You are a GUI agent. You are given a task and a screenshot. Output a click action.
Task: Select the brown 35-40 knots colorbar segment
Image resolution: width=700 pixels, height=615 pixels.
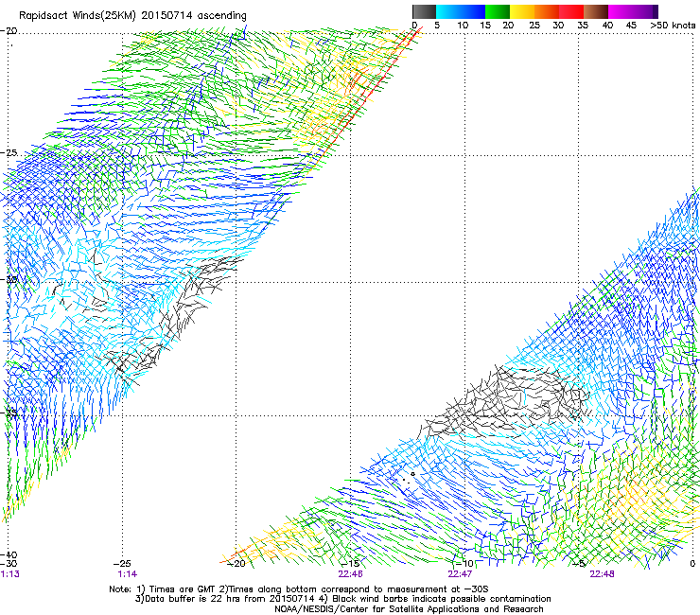pyautogui.click(x=596, y=11)
